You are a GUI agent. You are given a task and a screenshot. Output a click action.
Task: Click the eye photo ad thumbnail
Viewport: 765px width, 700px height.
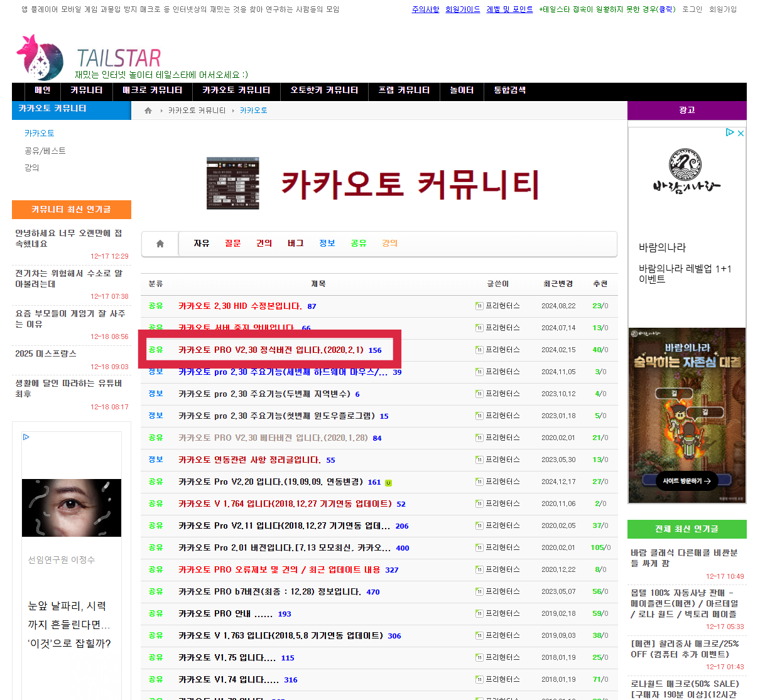coord(72,508)
